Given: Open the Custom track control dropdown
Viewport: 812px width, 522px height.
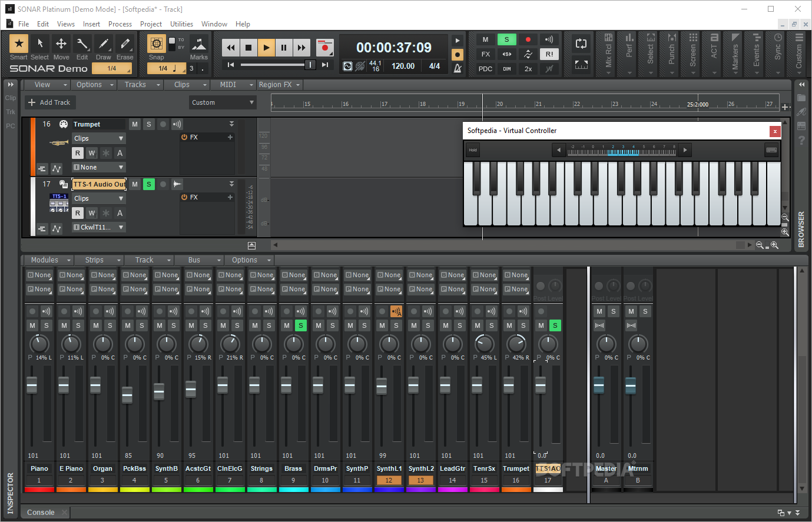Looking at the screenshot, I should tap(223, 102).
